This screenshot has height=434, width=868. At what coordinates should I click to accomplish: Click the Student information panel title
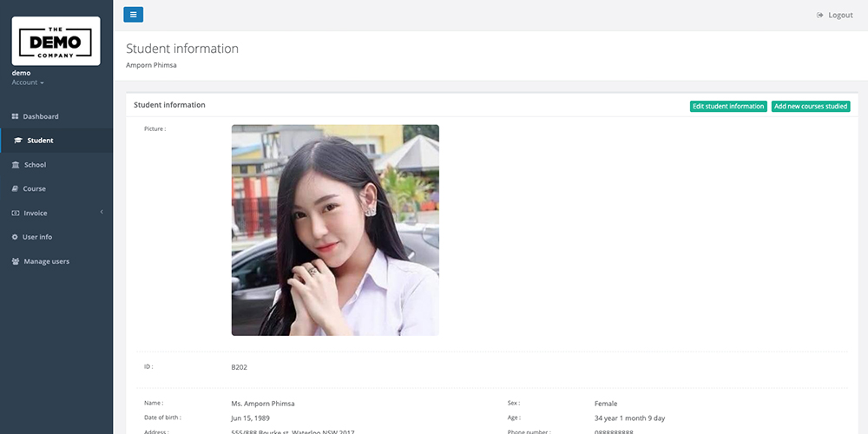(x=169, y=105)
